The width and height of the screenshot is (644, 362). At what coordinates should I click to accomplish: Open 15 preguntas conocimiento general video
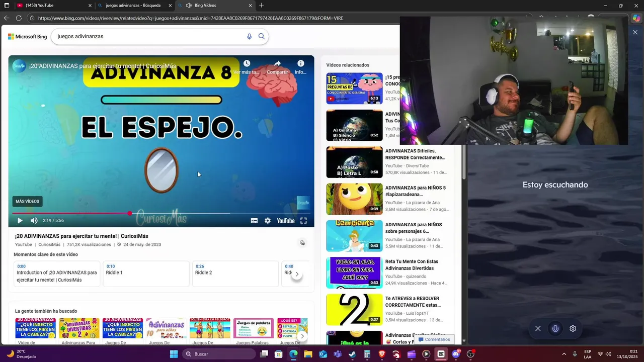click(354, 88)
